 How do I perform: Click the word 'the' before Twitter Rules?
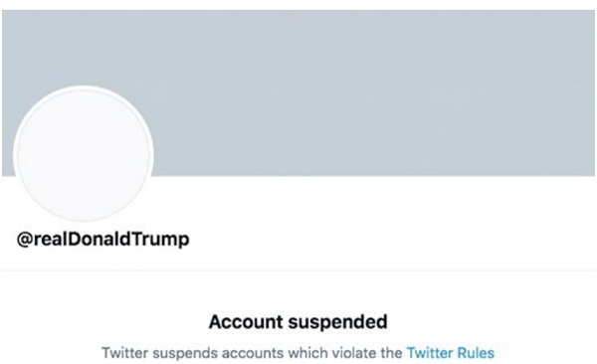[x=391, y=353]
